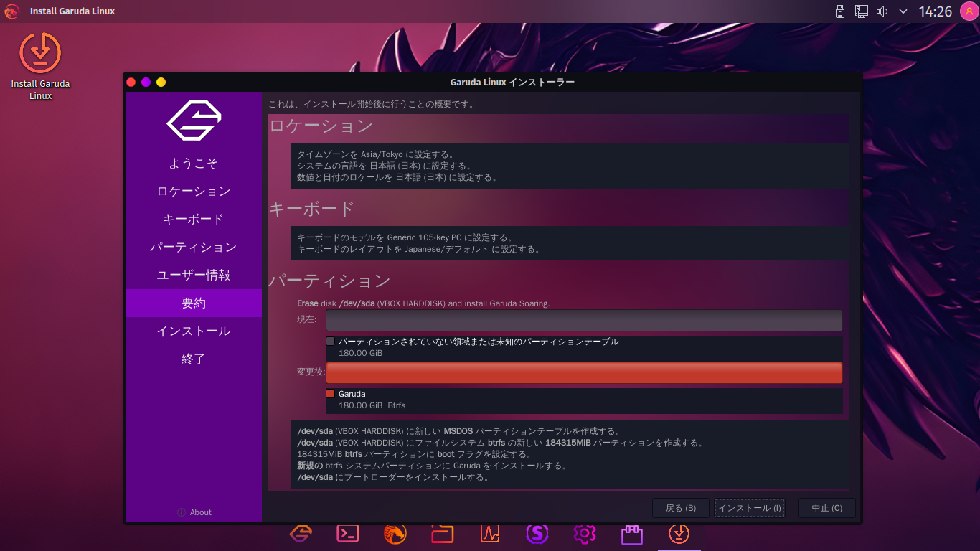Click the pink user avatar icon

click(x=970, y=11)
